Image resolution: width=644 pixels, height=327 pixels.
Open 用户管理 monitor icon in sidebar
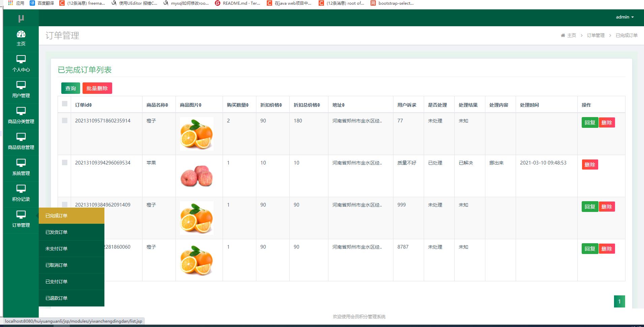[21, 85]
